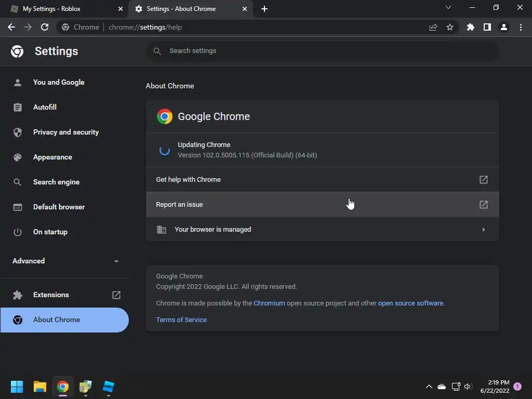
Task: Click the OneDrive cloud tray icon
Action: [442, 387]
